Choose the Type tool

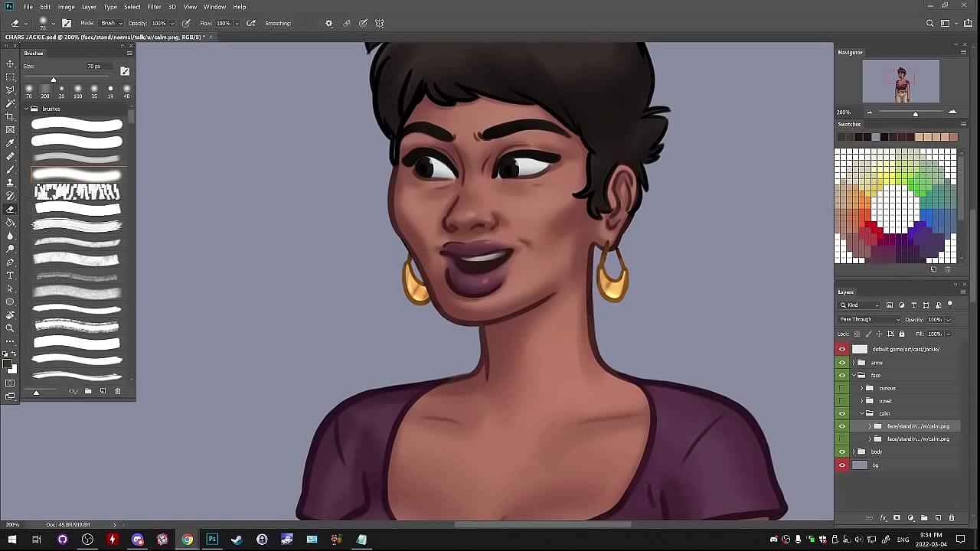(x=10, y=275)
